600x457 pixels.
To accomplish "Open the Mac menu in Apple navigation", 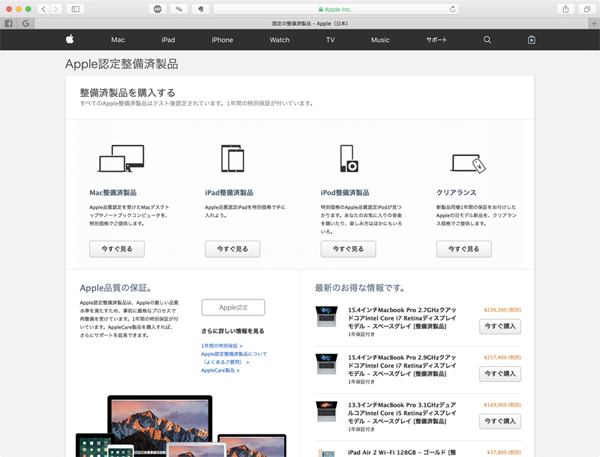I will tap(118, 40).
